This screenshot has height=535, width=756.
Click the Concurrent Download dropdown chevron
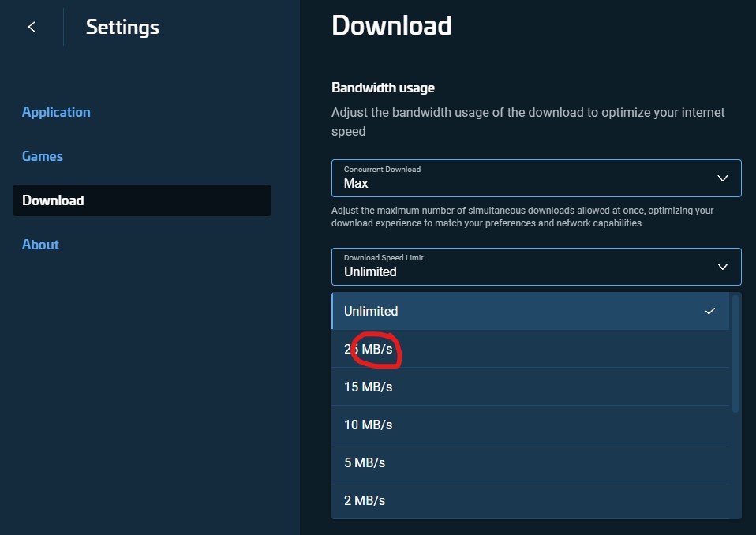(722, 178)
